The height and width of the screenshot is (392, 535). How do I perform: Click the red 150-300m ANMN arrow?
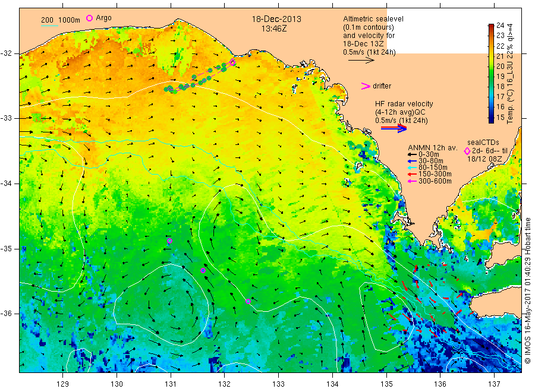tap(412, 174)
